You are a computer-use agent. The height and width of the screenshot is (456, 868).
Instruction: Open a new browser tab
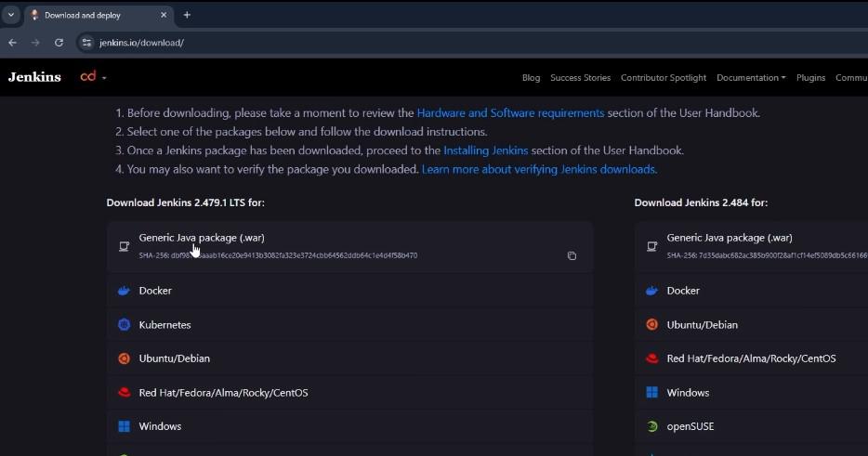pyautogui.click(x=187, y=15)
